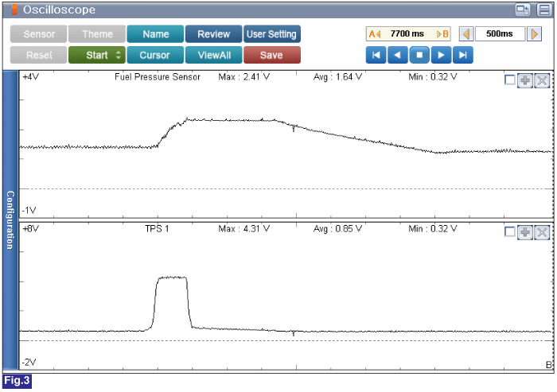Viewport: 557px width, 392px height.
Task: Open User Setting
Action: tap(272, 34)
